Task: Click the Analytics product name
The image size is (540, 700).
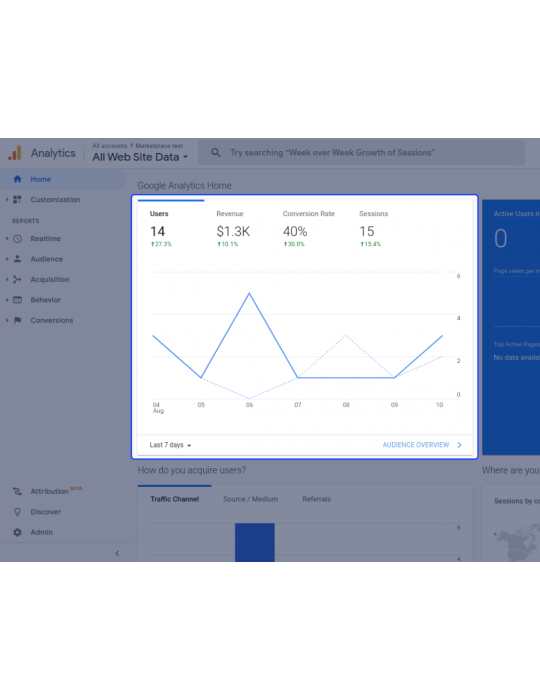Action: (x=53, y=153)
